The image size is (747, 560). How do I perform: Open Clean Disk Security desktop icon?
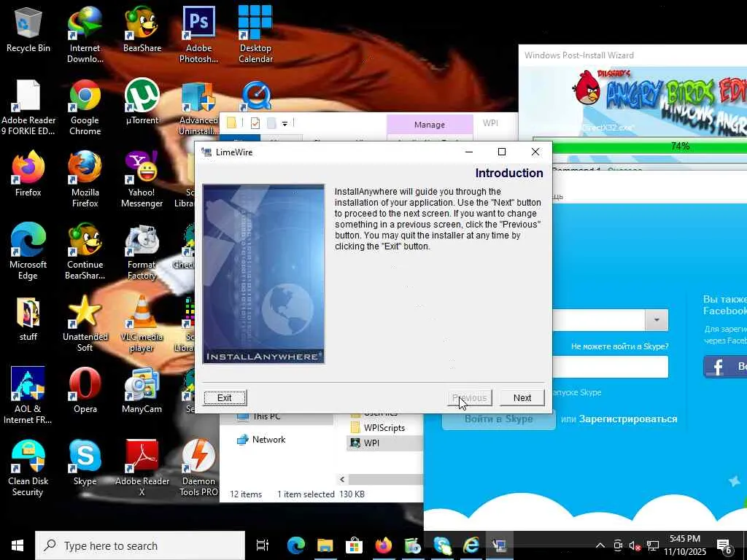[28, 468]
